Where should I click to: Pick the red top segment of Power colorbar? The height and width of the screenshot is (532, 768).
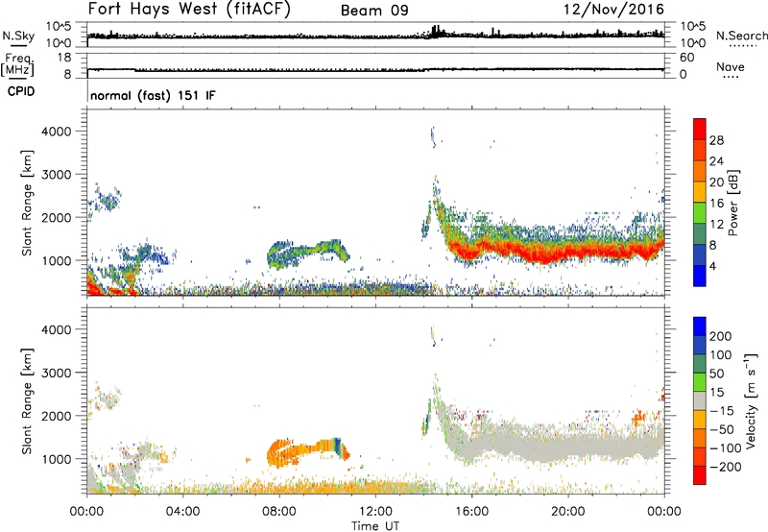point(700,129)
